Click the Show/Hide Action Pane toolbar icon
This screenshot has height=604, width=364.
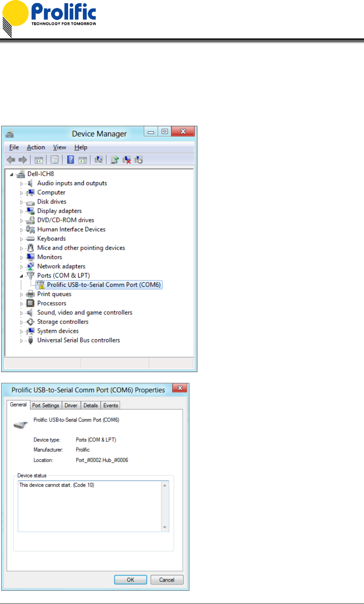82,160
